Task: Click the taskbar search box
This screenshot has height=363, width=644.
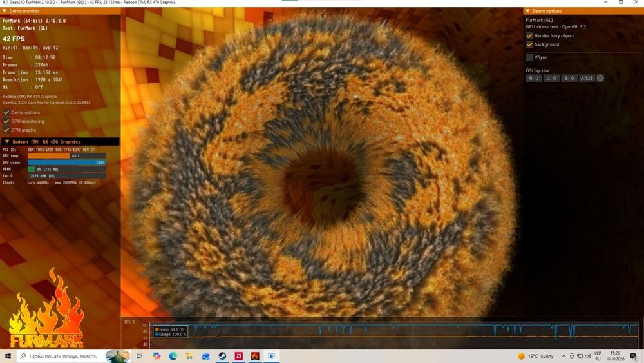Action: (x=73, y=356)
